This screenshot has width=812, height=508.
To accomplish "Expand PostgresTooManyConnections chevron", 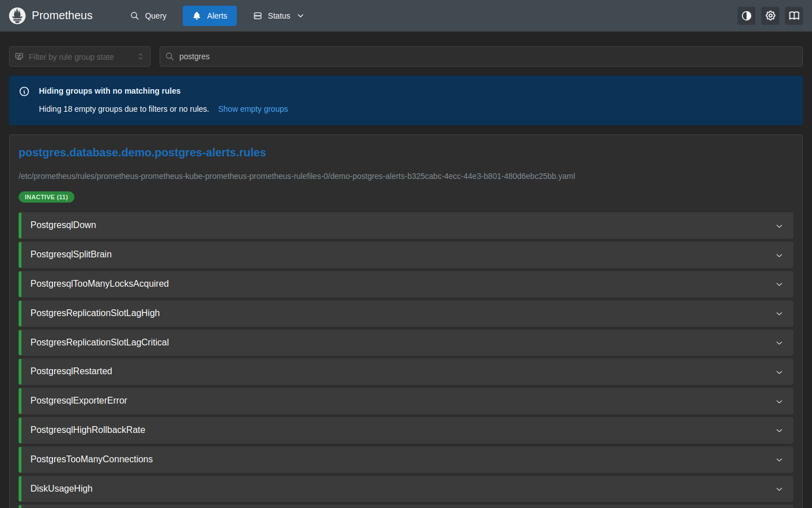I will (x=779, y=460).
